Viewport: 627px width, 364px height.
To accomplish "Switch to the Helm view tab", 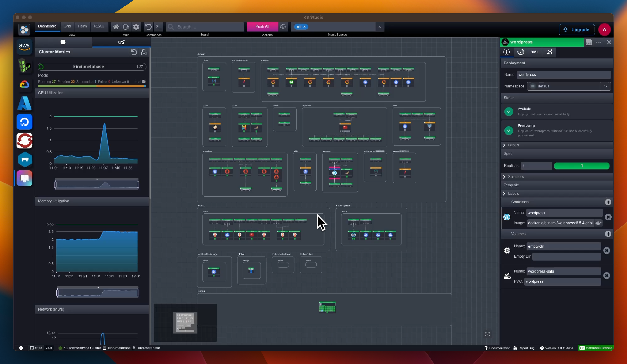I will pos(82,26).
